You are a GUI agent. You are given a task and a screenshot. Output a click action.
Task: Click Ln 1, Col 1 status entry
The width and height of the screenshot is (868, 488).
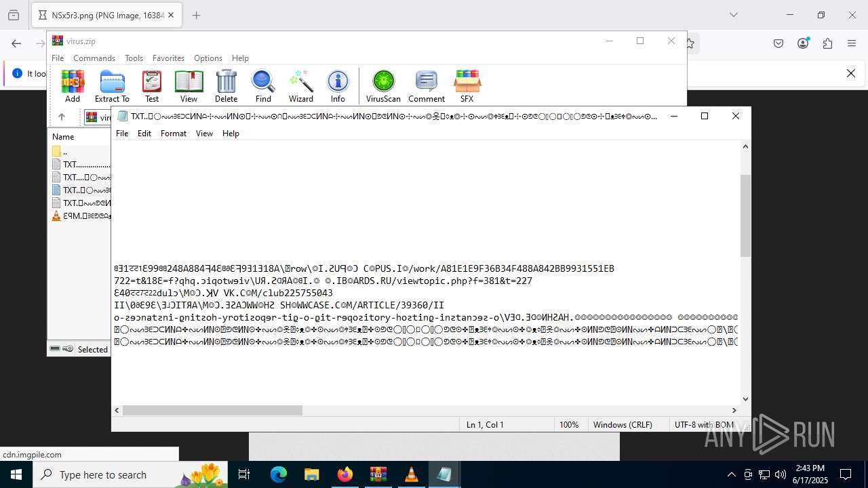[x=485, y=425]
